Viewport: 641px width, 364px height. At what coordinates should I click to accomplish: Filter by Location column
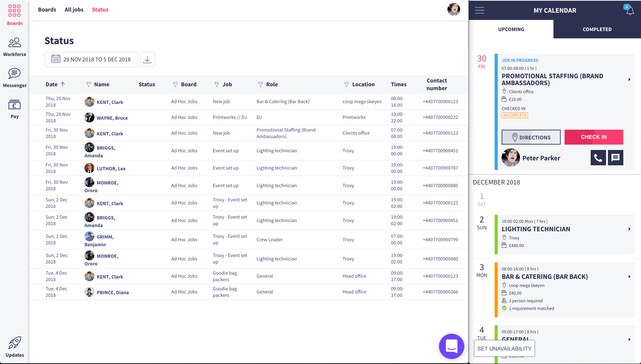[346, 84]
